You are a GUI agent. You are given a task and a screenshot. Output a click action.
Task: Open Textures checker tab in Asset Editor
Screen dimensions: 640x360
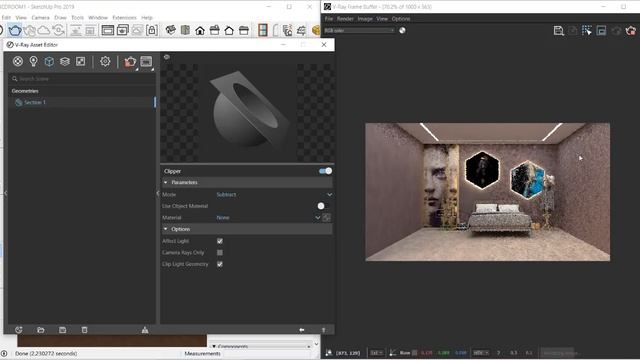click(x=80, y=61)
